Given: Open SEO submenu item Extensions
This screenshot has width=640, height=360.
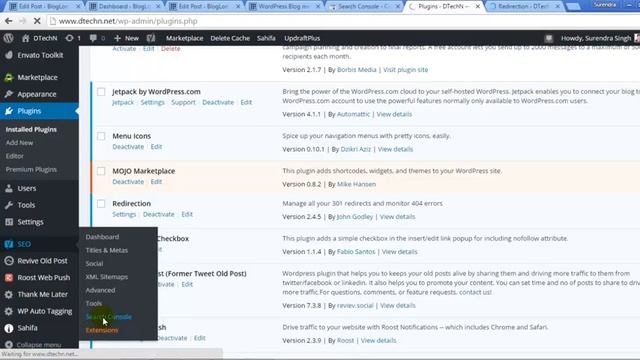Looking at the screenshot, I should coord(102,330).
